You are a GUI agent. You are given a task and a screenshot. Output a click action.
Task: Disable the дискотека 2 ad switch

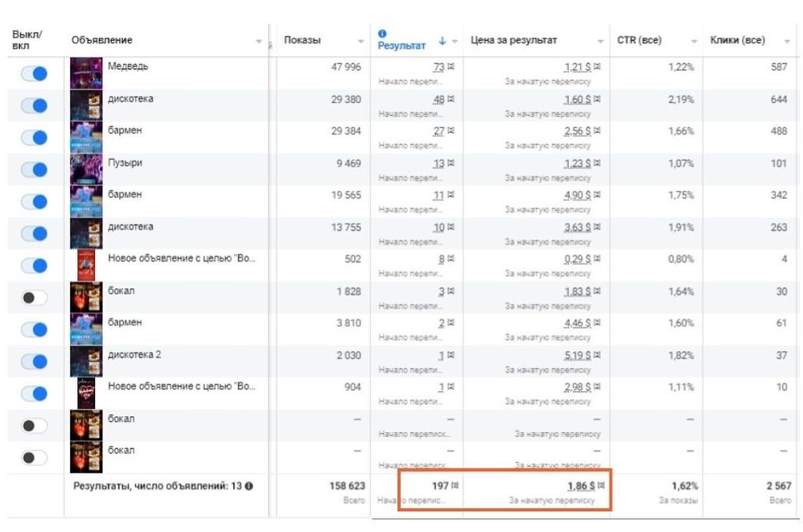34,361
